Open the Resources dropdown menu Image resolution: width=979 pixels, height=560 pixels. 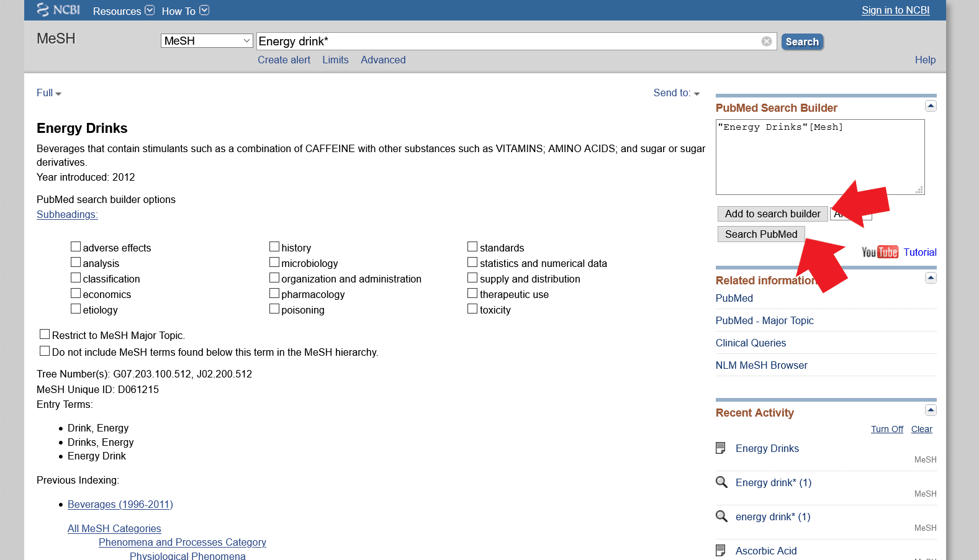[124, 11]
